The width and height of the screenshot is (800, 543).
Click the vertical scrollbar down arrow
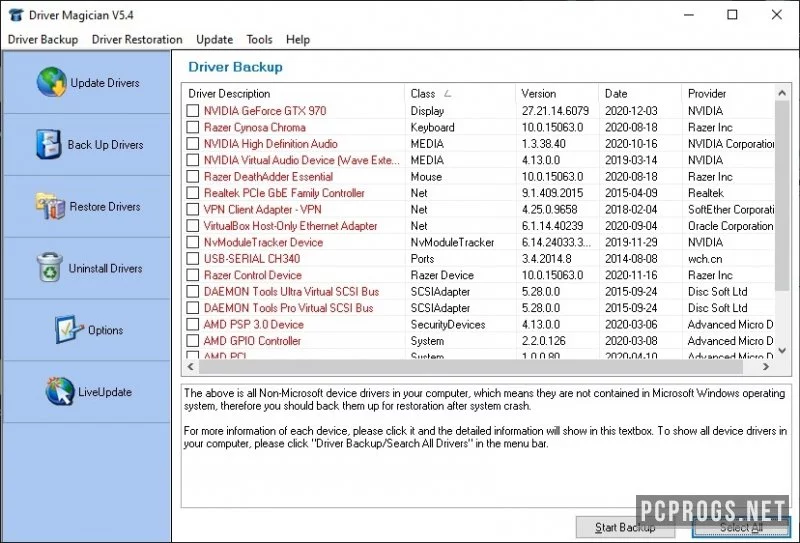pyautogui.click(x=782, y=351)
